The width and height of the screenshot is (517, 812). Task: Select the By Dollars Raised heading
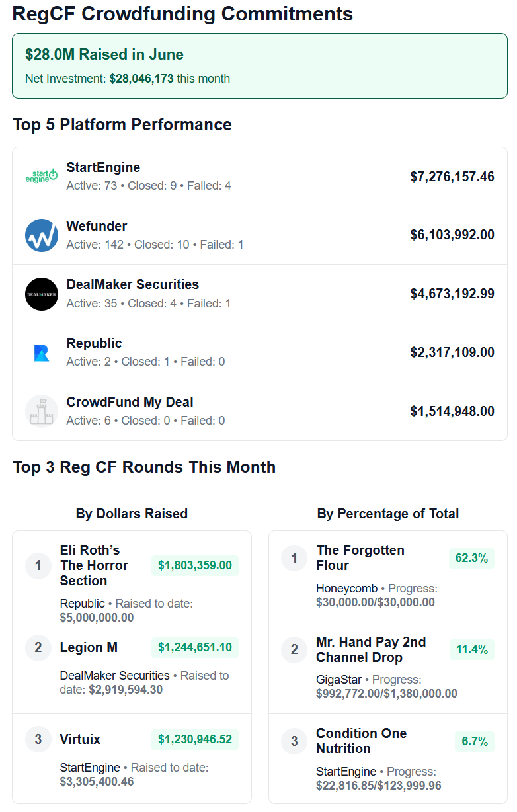coord(132,514)
